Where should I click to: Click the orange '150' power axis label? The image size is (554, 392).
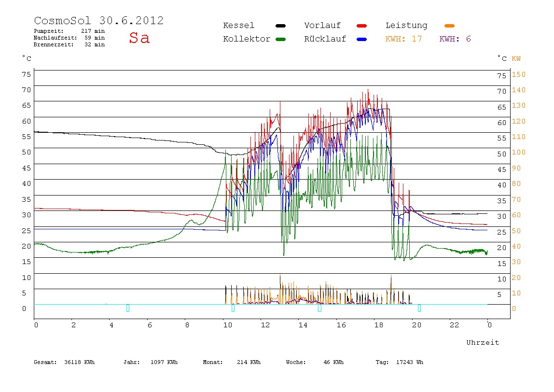coord(519,74)
